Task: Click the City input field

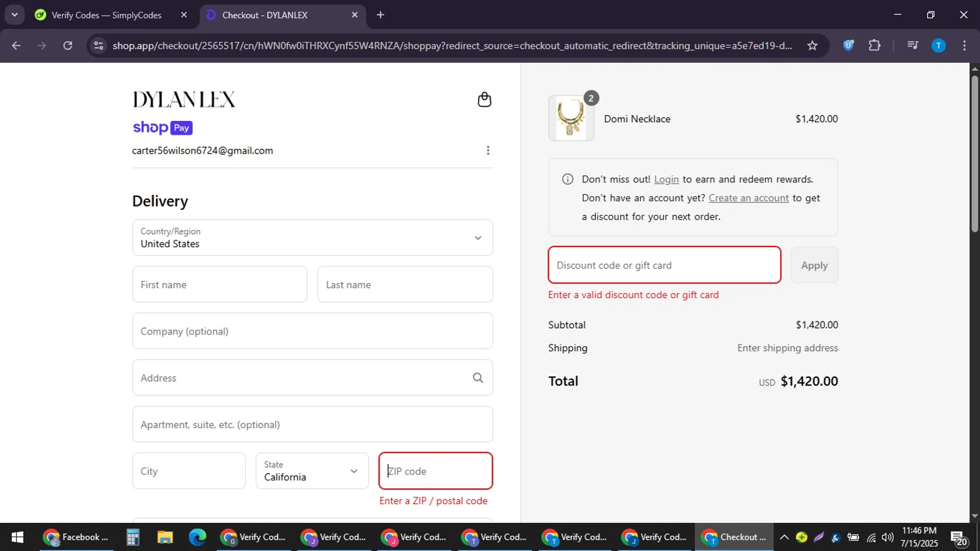Action: click(x=189, y=471)
